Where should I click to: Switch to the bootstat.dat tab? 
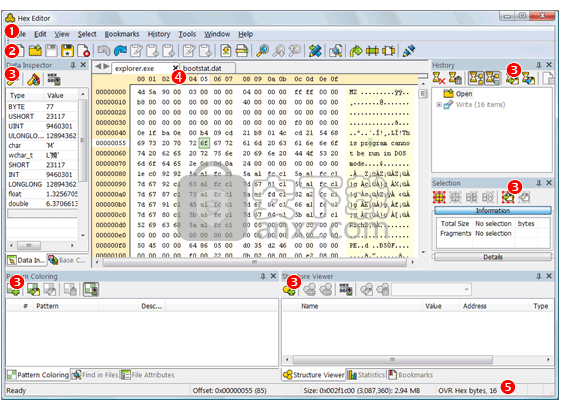(x=207, y=68)
